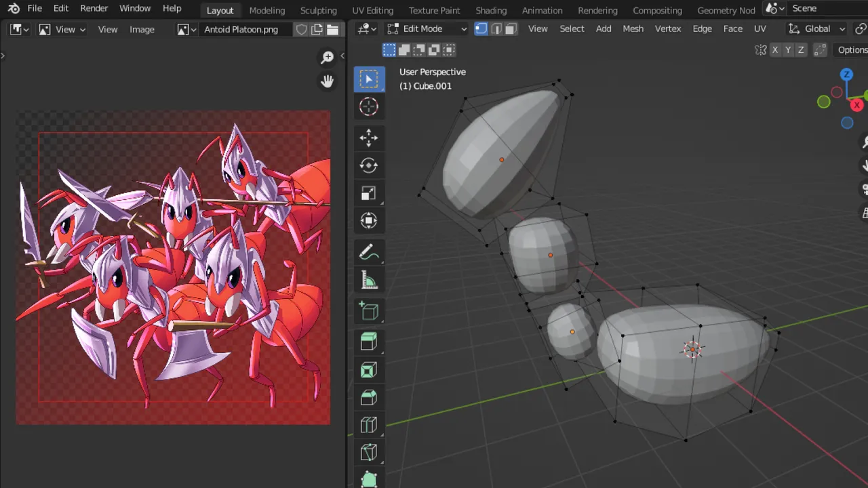The height and width of the screenshot is (488, 868).
Task: Open the Vertex menu
Action: pos(668,28)
